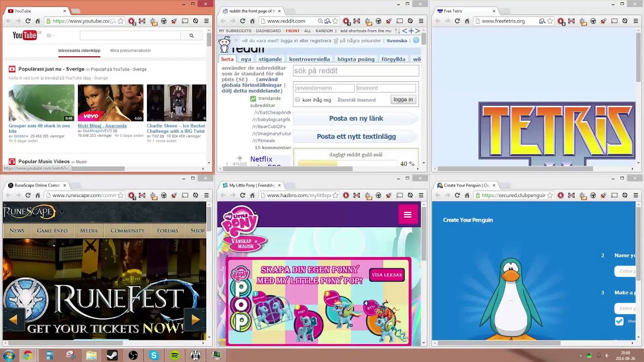Open the Grouper eats shark video thumbnail
The height and width of the screenshot is (362, 644).
pos(41,103)
